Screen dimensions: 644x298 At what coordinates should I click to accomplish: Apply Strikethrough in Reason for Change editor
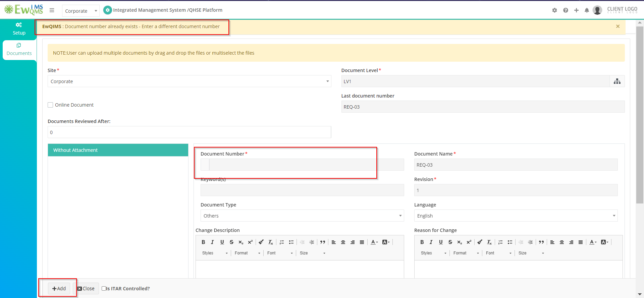450,242
